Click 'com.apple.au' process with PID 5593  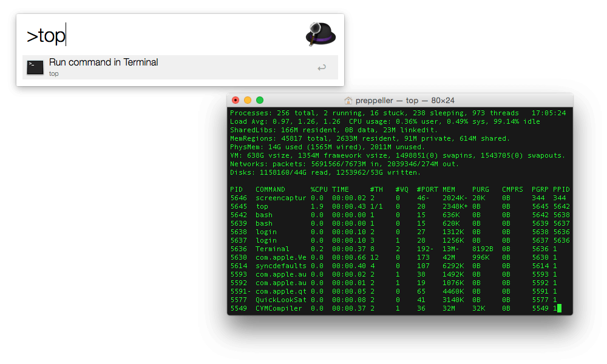coord(281,275)
